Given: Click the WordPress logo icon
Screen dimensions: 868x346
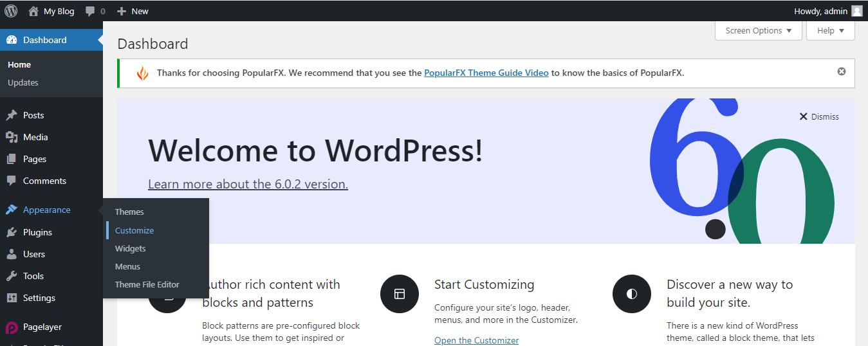Looking at the screenshot, I should click(x=11, y=11).
